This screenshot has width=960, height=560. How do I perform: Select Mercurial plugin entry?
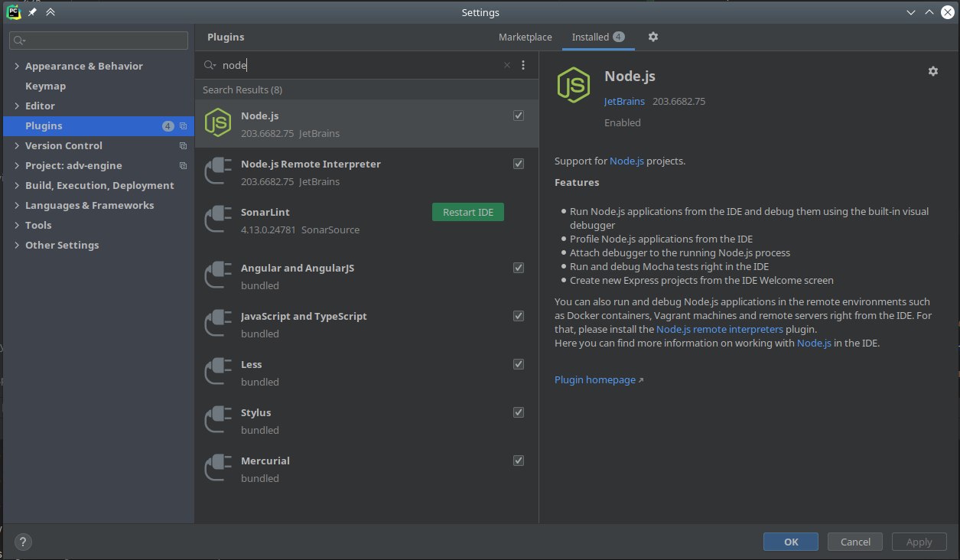point(367,469)
